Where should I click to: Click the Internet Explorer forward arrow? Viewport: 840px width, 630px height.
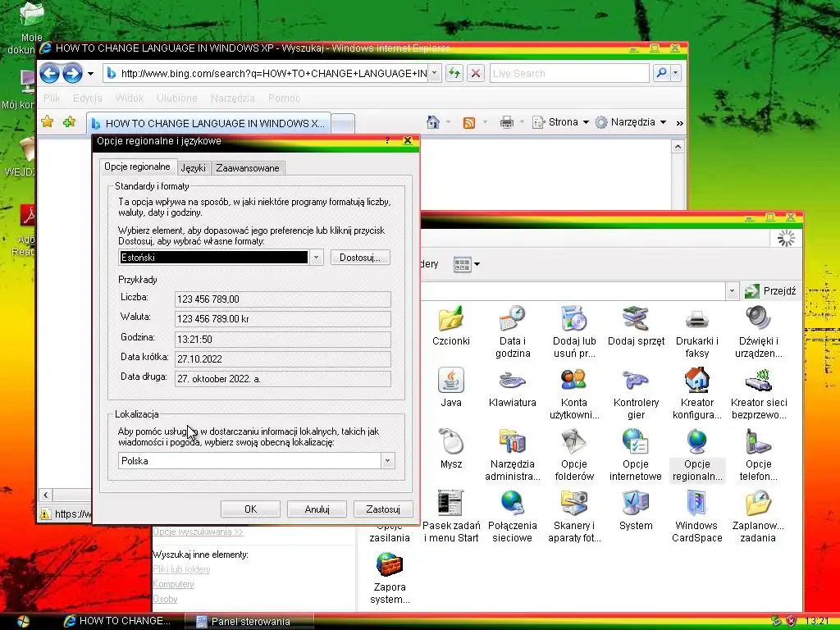click(x=72, y=73)
